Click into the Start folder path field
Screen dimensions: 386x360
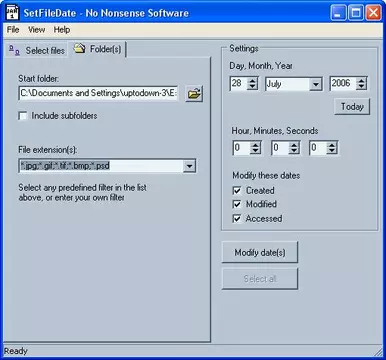[x=98, y=93]
